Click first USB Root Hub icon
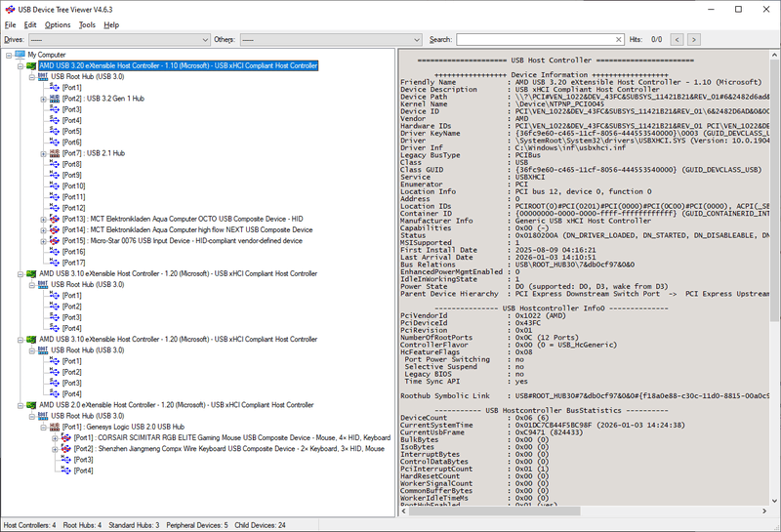 [43, 77]
